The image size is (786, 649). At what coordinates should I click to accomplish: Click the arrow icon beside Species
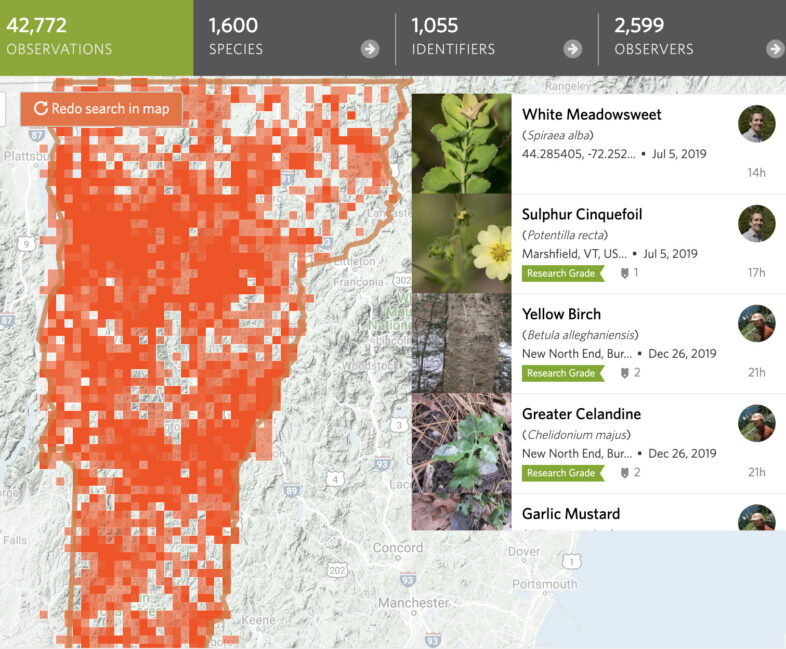tap(370, 49)
